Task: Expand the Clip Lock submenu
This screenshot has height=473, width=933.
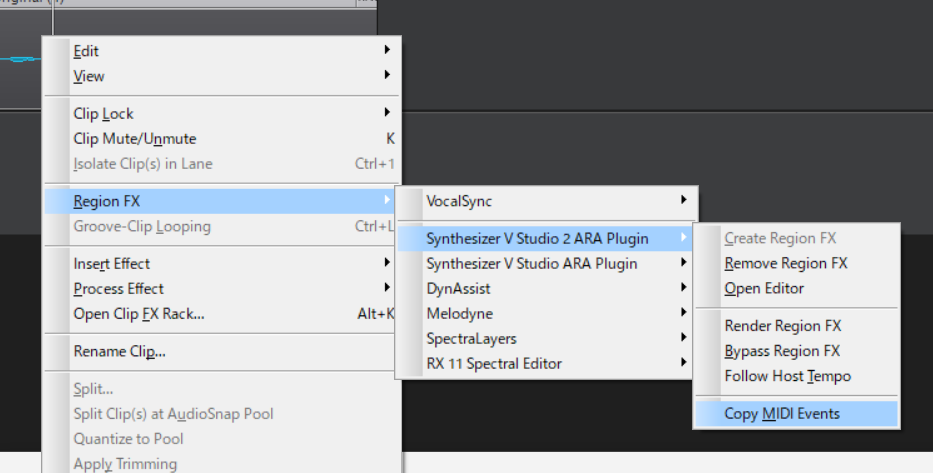Action: click(221, 114)
